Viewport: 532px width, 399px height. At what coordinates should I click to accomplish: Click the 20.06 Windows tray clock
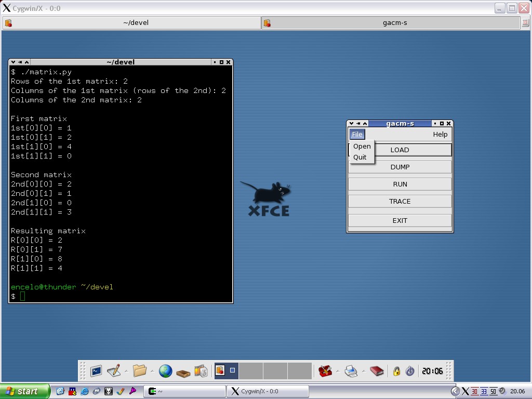(517, 391)
